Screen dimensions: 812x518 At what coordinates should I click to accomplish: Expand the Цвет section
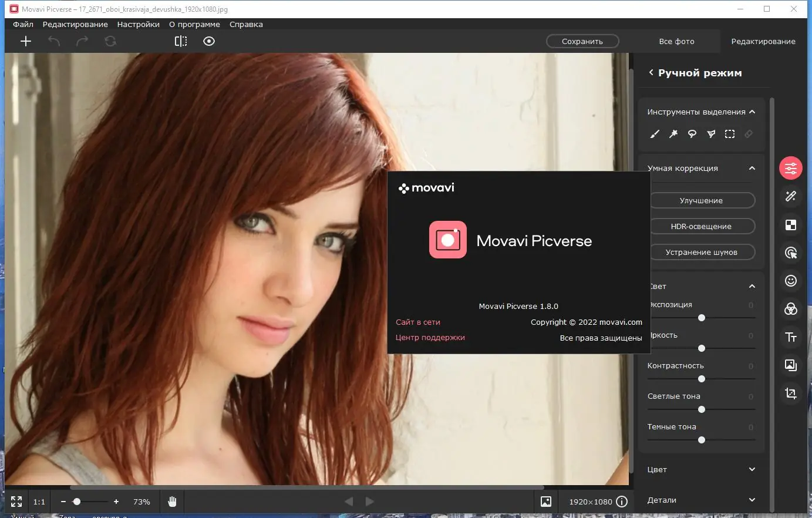tap(752, 469)
